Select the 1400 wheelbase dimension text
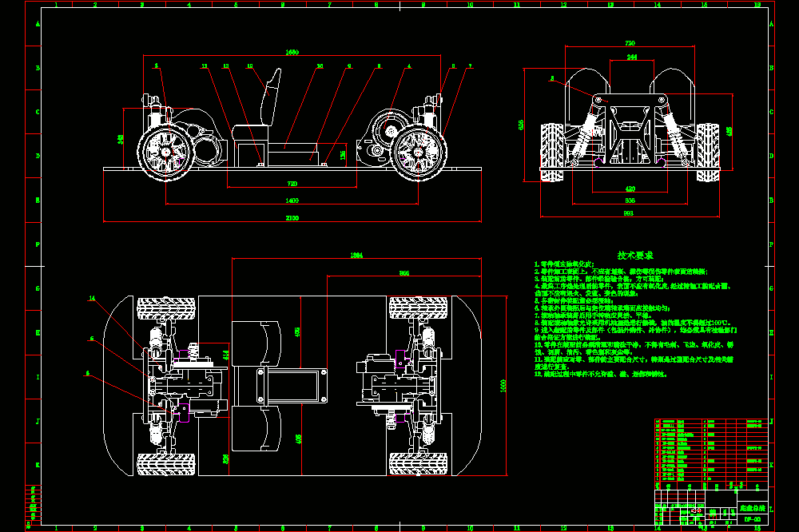The image size is (799, 532). click(x=292, y=200)
